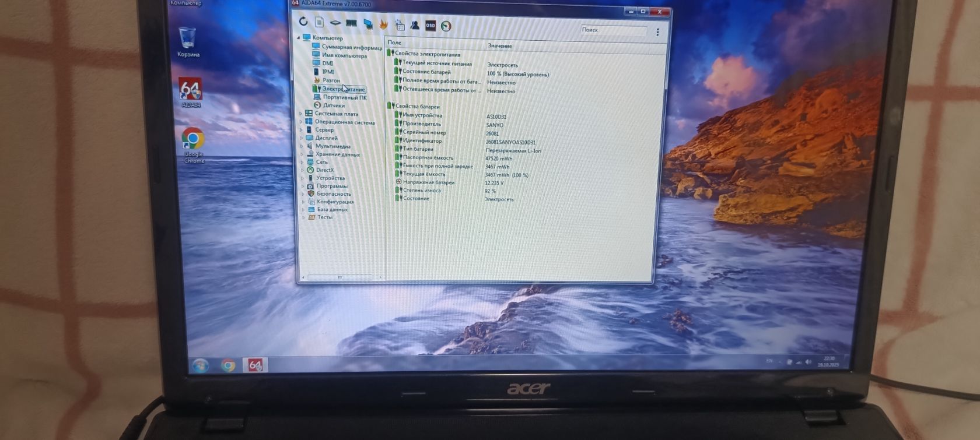Select the DMI tree item
The image size is (980, 440).
323,64
